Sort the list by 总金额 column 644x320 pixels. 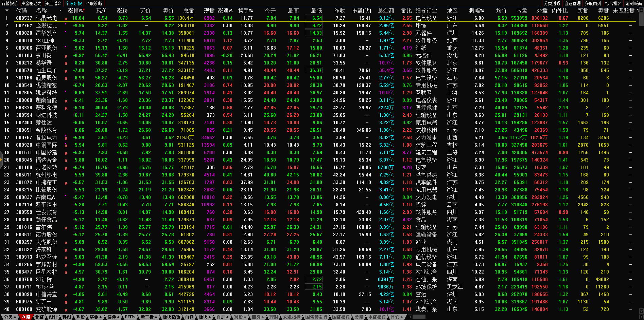pyautogui.click(x=386, y=11)
